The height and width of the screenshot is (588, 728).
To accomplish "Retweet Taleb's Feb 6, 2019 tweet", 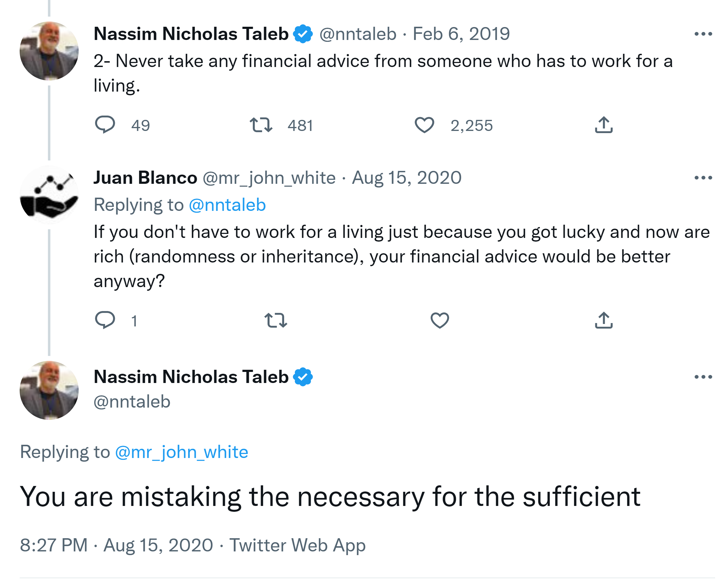I will [x=261, y=125].
